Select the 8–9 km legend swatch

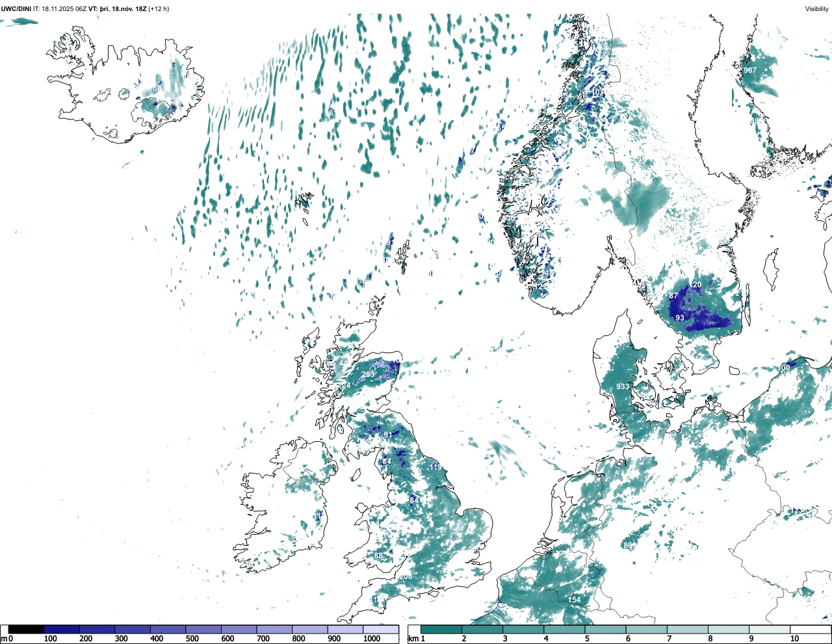[728, 629]
